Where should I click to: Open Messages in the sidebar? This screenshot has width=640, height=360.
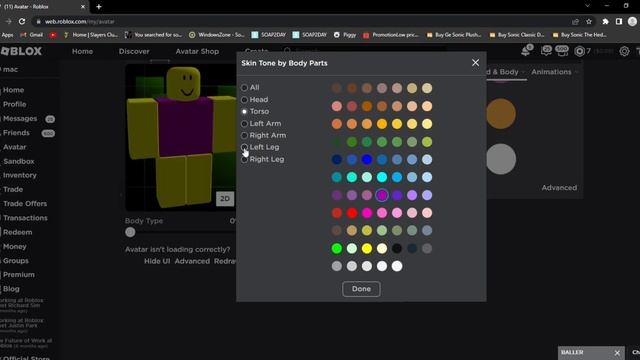[20, 118]
